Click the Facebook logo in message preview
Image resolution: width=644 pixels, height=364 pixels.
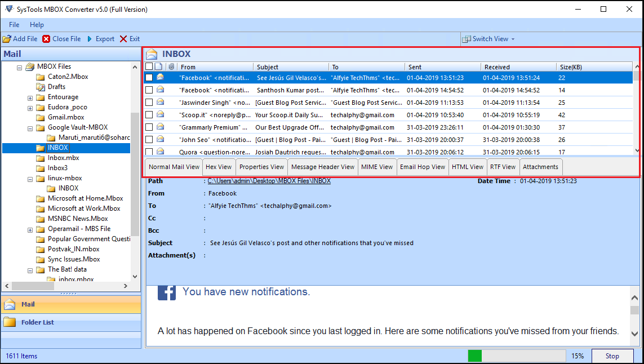(x=167, y=292)
